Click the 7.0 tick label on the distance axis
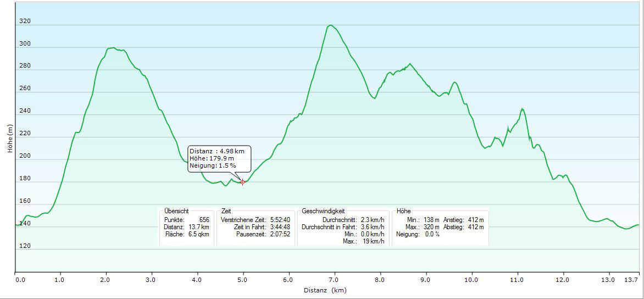Screen dimensions: 644x299 click(x=334, y=280)
